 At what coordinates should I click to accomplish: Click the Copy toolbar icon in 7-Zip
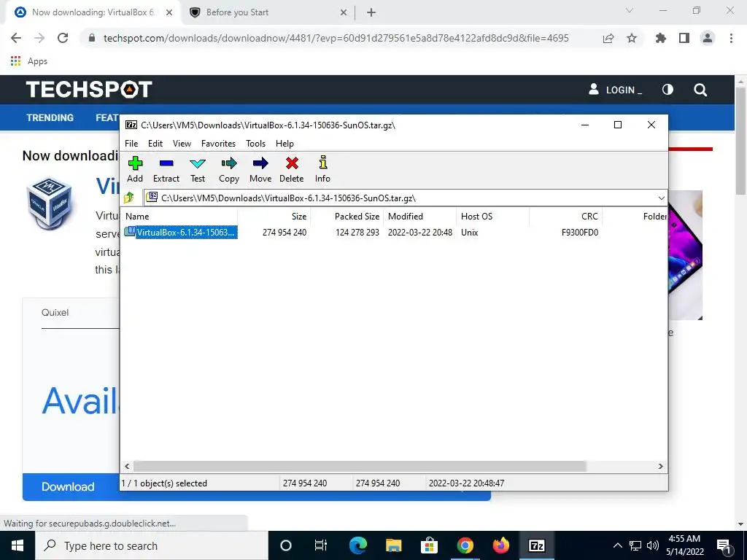click(x=228, y=169)
